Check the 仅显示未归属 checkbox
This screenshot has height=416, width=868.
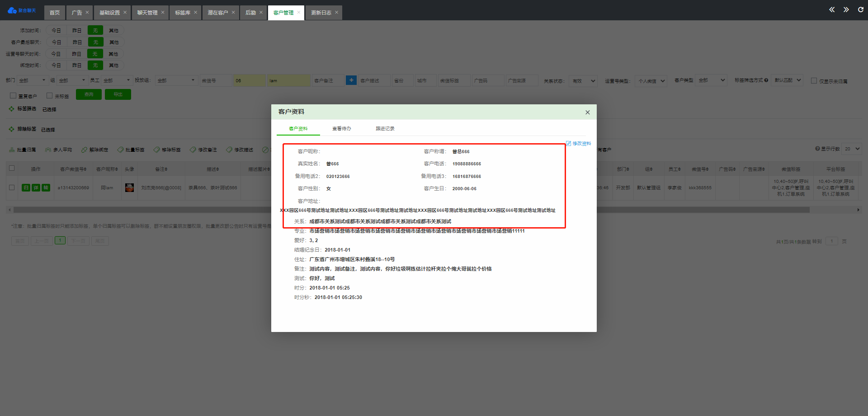pyautogui.click(x=814, y=81)
